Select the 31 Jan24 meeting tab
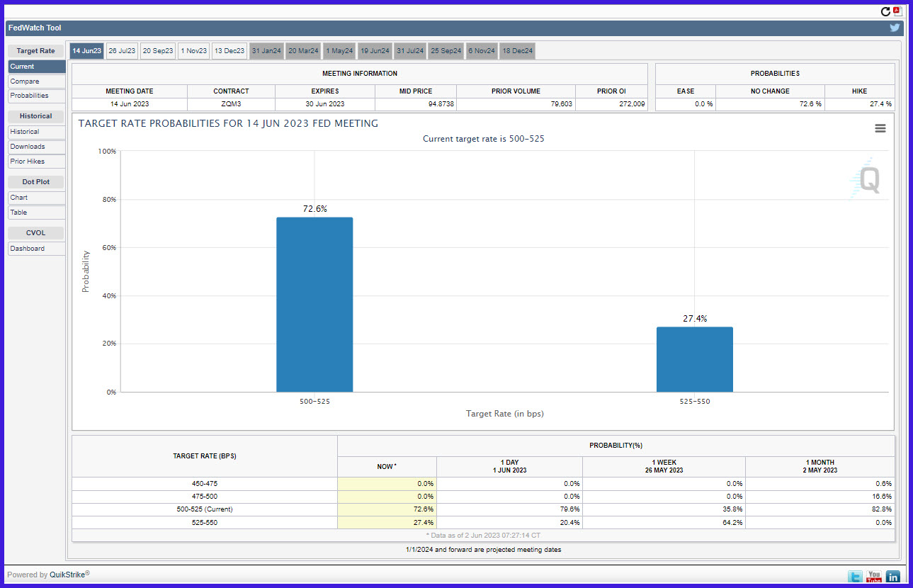The height and width of the screenshot is (588, 913). point(266,51)
